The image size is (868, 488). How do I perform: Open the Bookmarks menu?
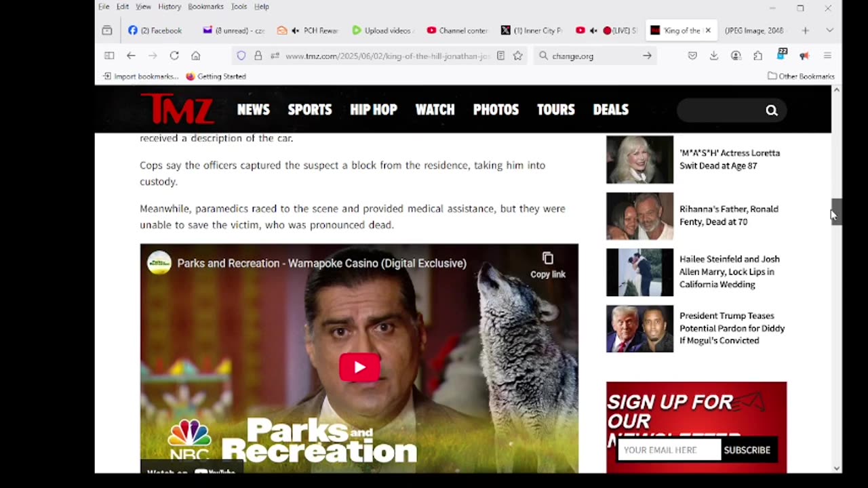pos(205,7)
